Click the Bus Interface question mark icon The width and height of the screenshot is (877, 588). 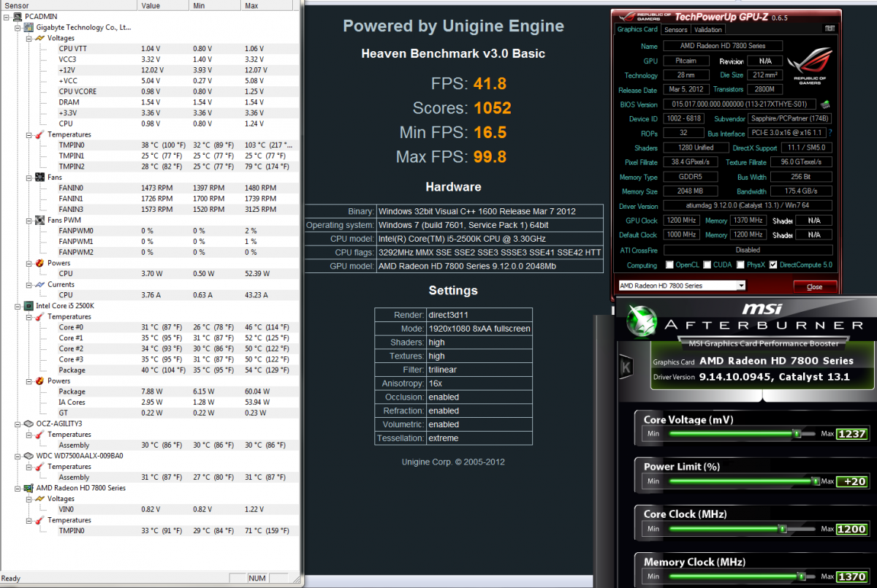[x=829, y=134]
